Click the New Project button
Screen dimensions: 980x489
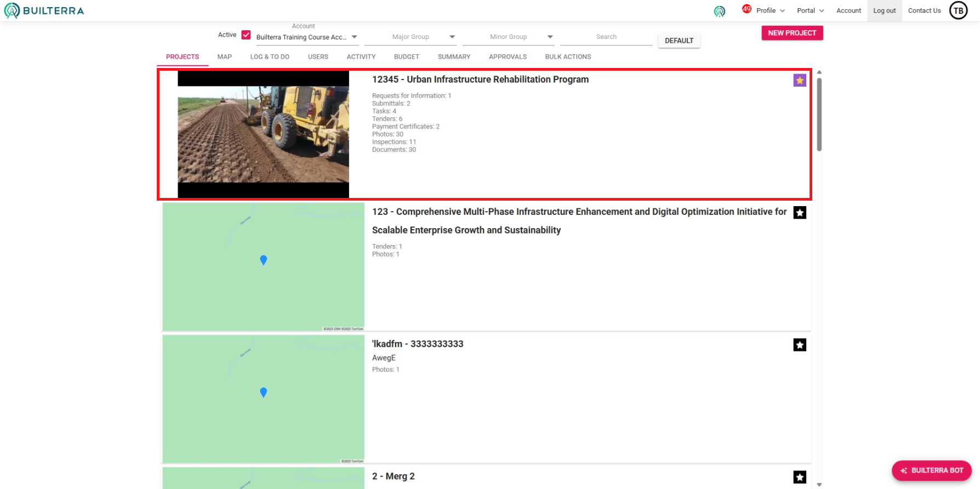pos(792,33)
